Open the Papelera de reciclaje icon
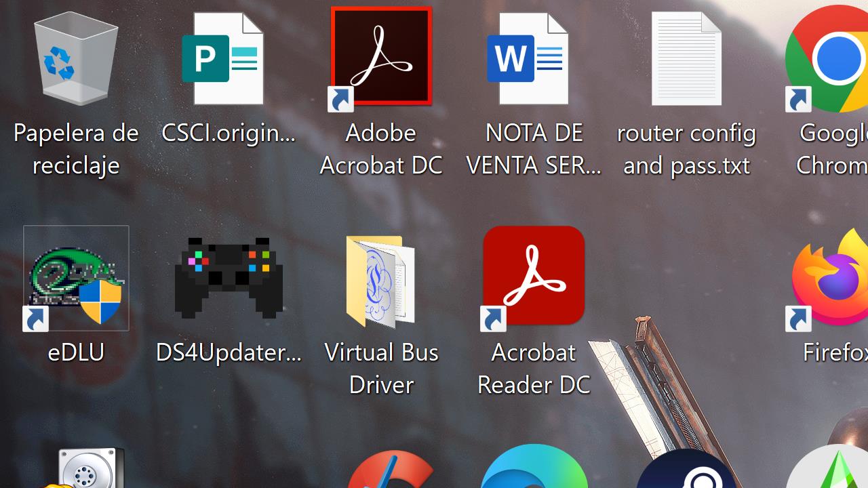Screen dimensions: 868x488 coord(76,61)
